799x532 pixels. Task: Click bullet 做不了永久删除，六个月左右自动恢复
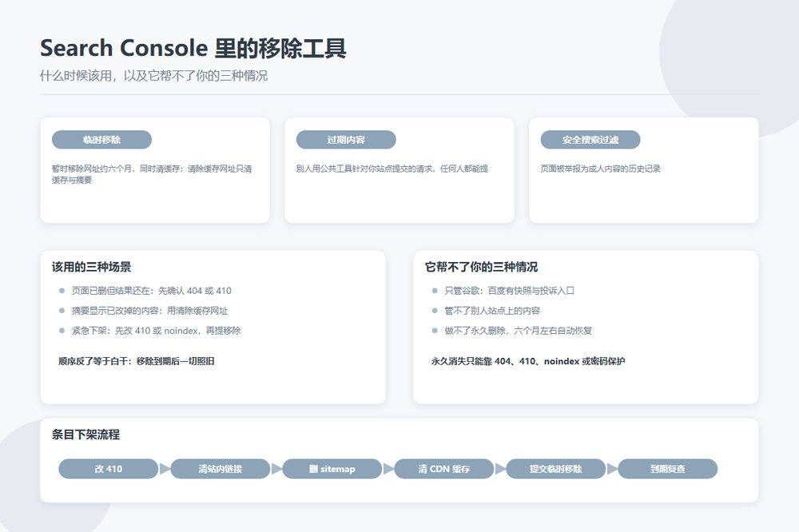[x=519, y=331]
